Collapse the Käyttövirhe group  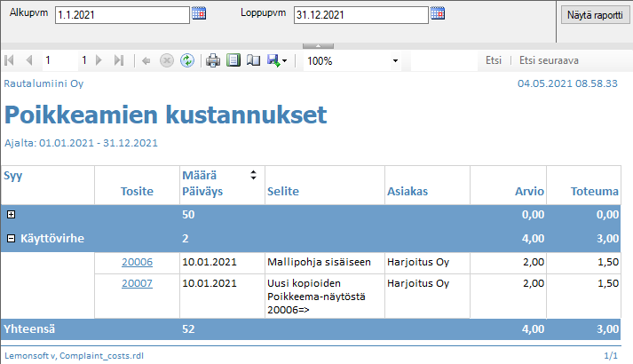[11, 238]
